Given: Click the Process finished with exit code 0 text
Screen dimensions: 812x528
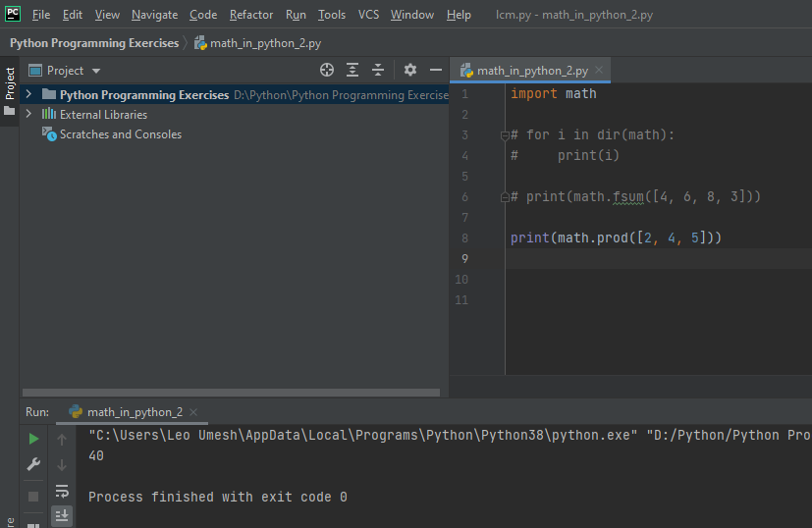Looking at the screenshot, I should (x=218, y=497).
